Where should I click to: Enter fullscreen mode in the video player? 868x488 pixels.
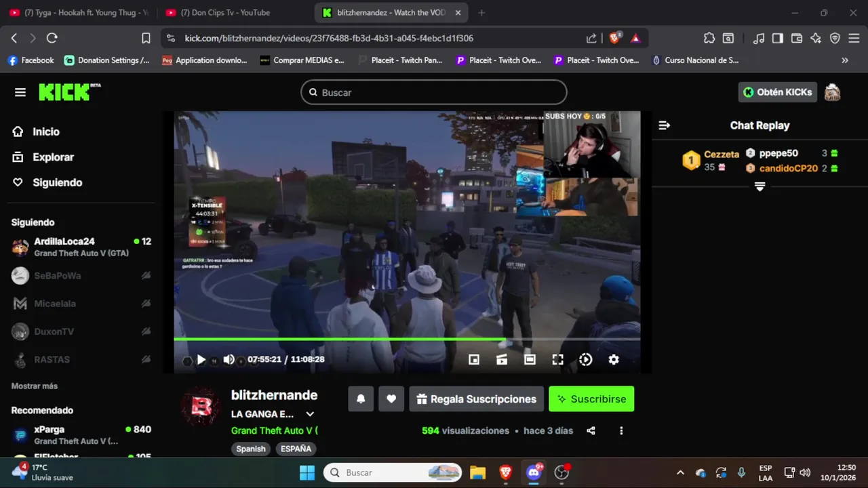557,360
